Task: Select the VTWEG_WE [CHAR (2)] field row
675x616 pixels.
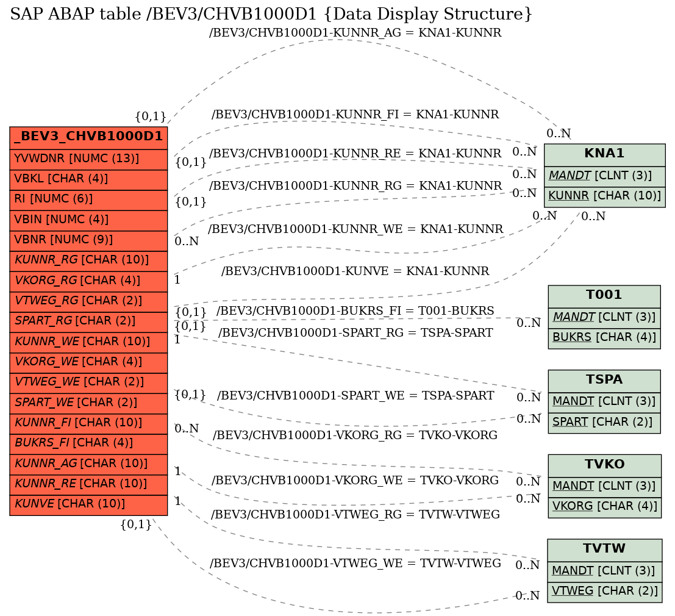Action: [x=88, y=383]
